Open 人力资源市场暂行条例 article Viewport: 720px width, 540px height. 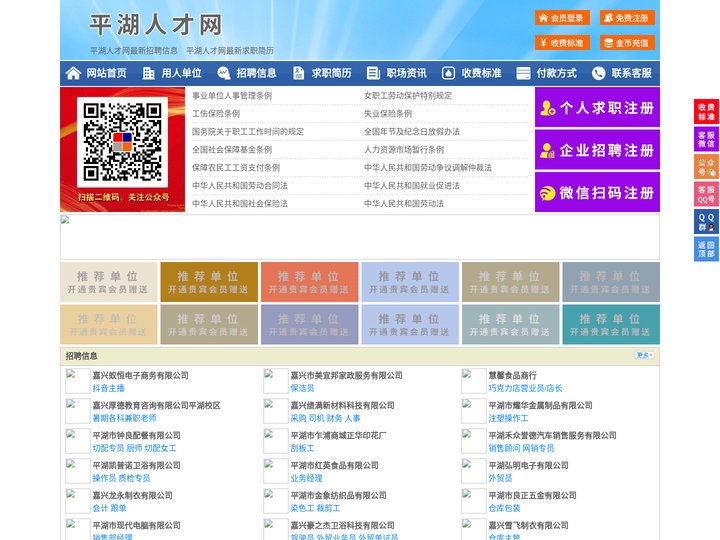(x=404, y=150)
